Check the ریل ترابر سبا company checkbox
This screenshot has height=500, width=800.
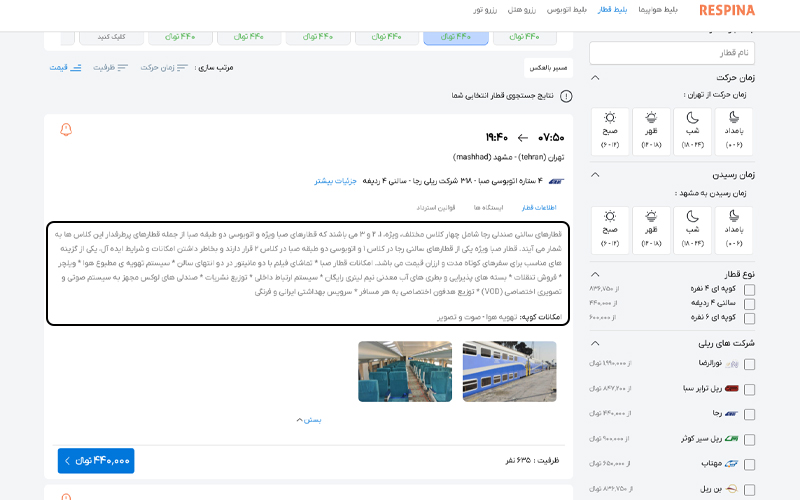tap(749, 390)
